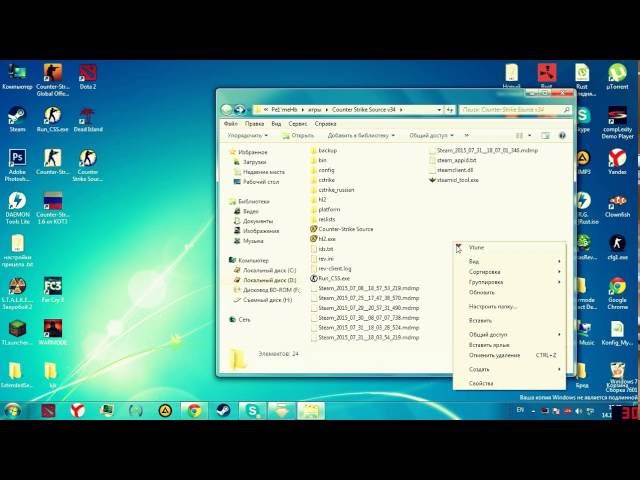Open AIMP player from the taskbar
Viewport: 640px width, 480px height.
point(165,411)
